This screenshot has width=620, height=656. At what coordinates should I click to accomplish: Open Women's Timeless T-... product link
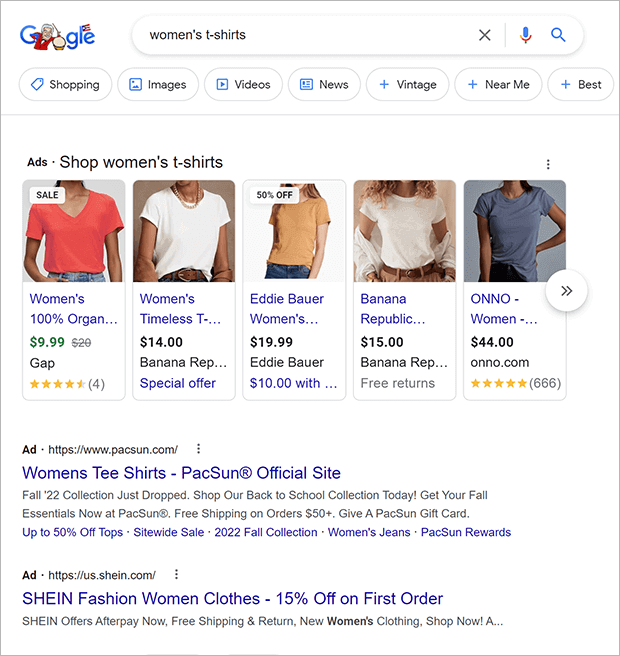pyautogui.click(x=181, y=309)
